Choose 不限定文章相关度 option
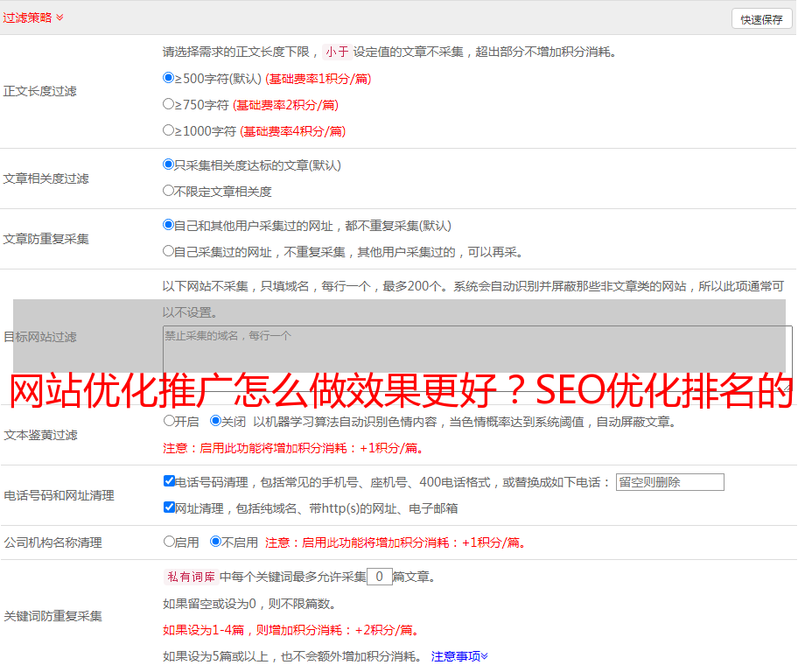 169,191
